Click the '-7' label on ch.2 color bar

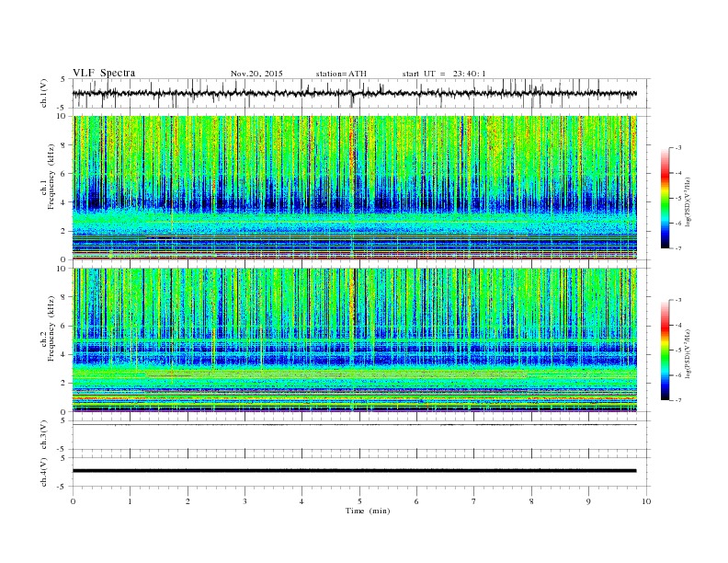(678, 400)
